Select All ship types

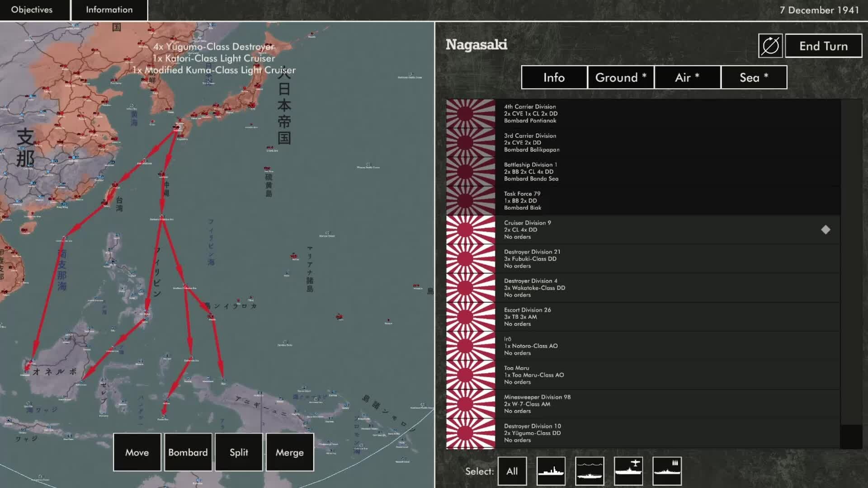click(512, 471)
